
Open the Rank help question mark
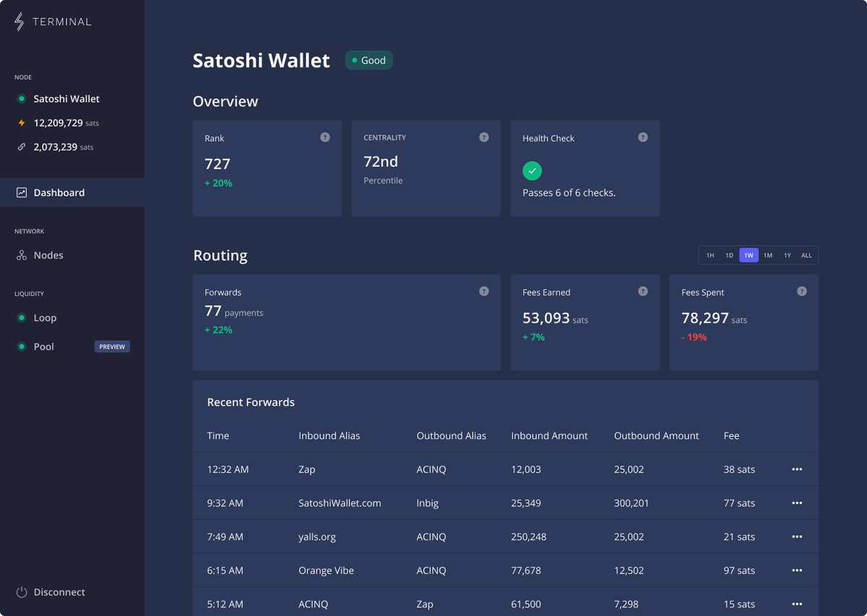325,137
